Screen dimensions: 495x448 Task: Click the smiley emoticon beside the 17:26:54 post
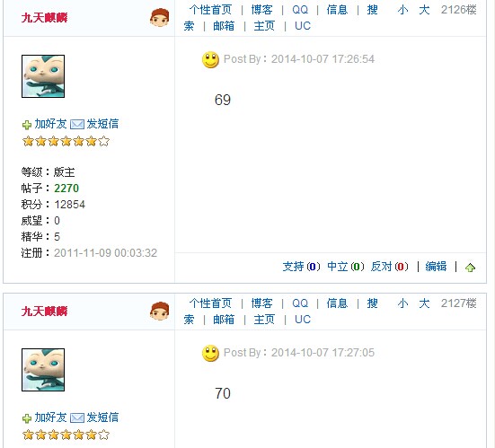210,59
